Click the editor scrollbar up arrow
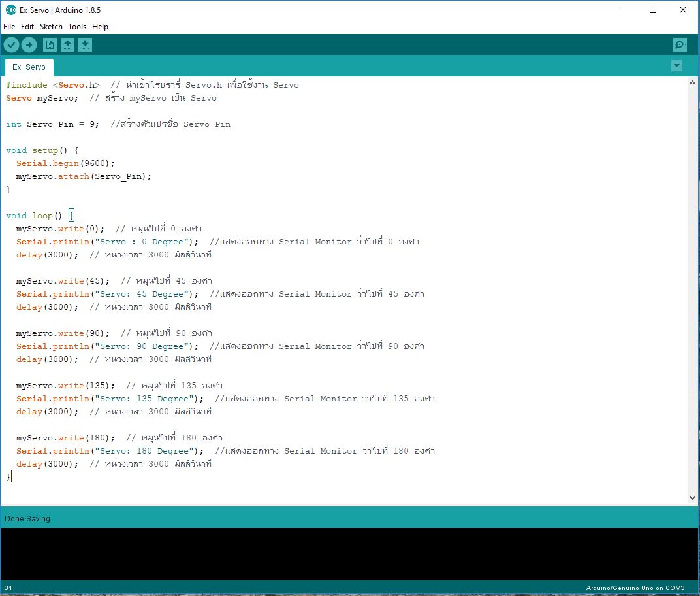Viewport: 700px width, 596px height. click(x=693, y=83)
